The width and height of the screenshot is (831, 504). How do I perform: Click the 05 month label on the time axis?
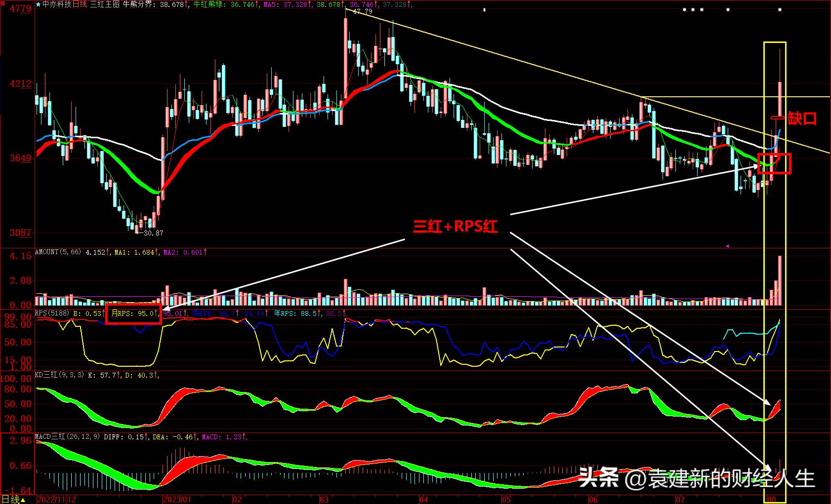(507, 500)
